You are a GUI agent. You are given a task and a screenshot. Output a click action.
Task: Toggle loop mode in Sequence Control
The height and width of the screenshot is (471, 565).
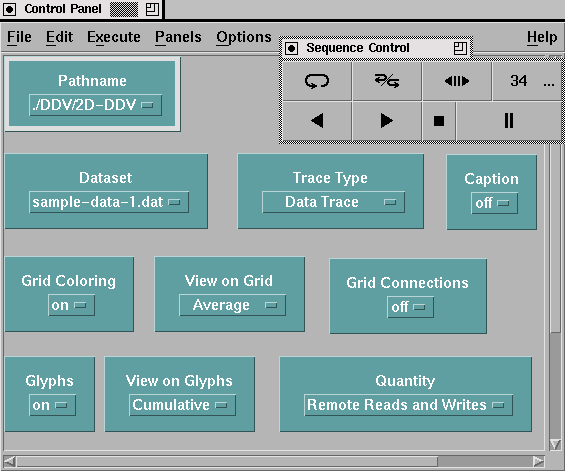[x=317, y=81]
